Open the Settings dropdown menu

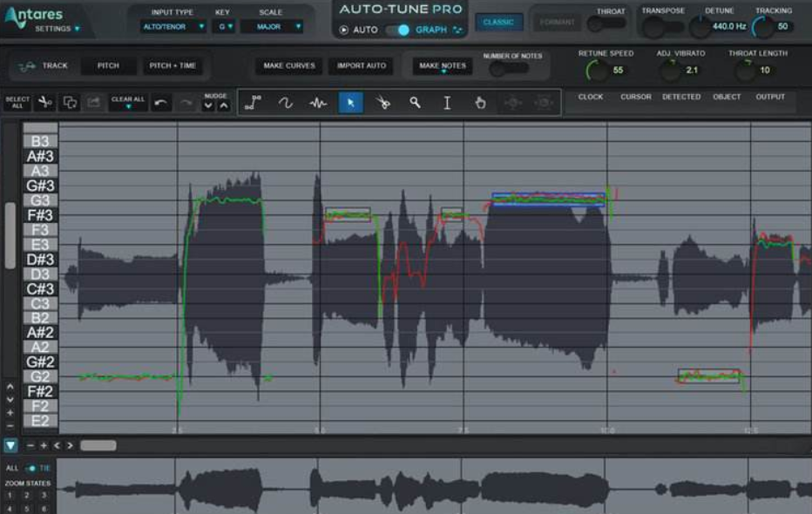pos(58,29)
